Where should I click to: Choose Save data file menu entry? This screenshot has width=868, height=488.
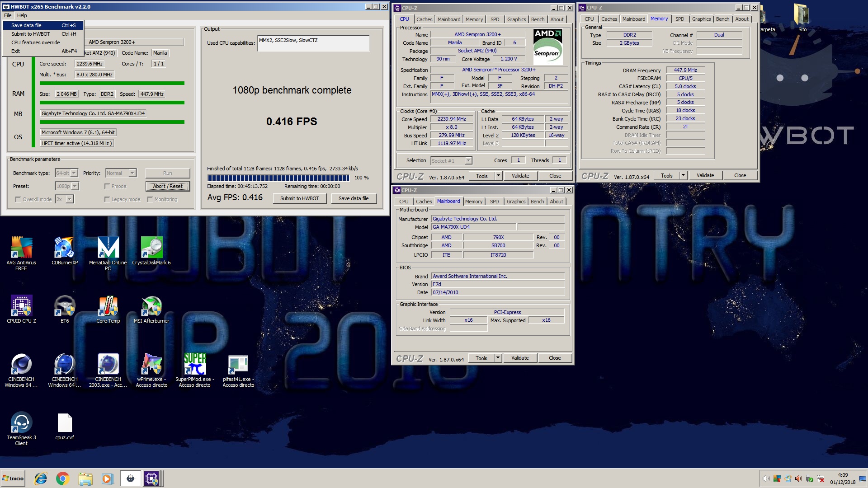click(x=43, y=25)
